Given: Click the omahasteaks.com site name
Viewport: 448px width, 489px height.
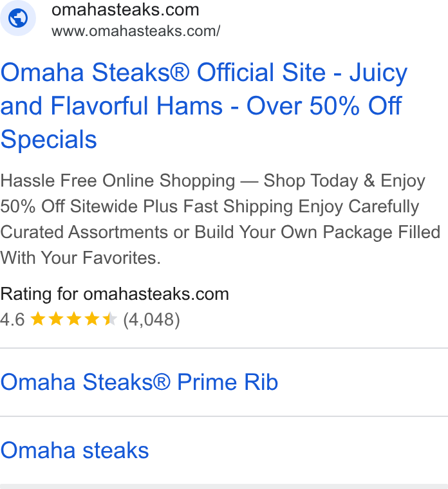Looking at the screenshot, I should 125,10.
